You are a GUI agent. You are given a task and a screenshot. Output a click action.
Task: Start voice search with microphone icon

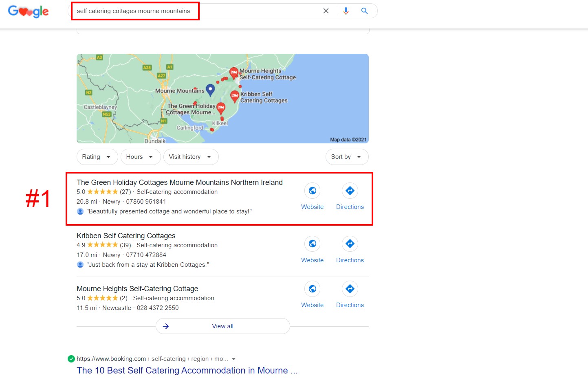(346, 11)
